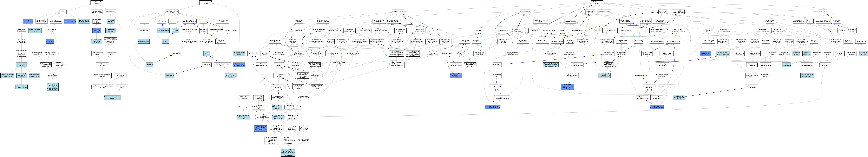Select the chromatin binding node

pyautogui.click(x=70, y=21)
